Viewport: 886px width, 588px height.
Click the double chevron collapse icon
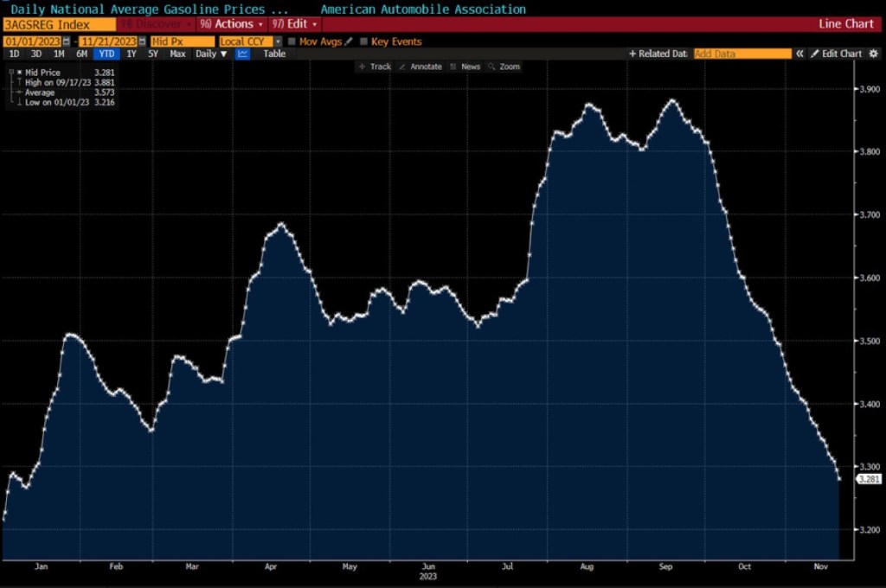(800, 54)
